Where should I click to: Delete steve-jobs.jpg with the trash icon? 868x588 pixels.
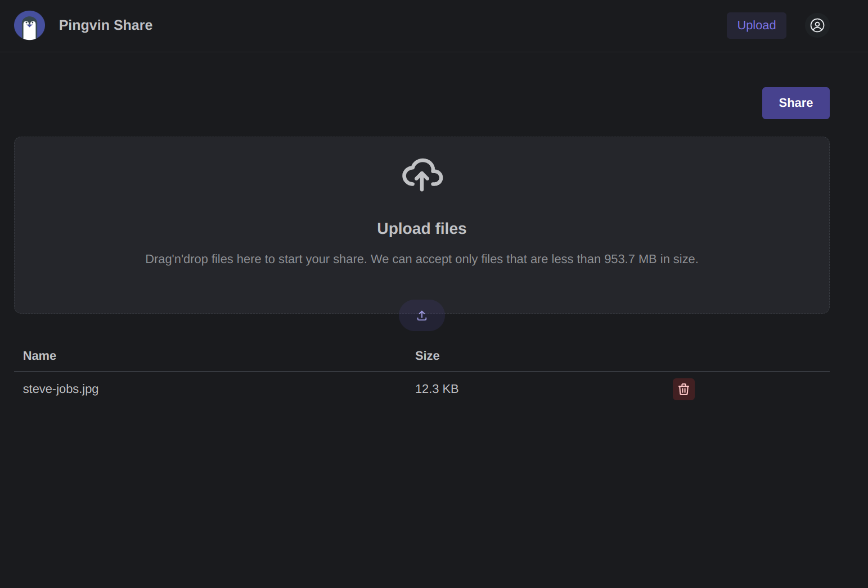683,389
